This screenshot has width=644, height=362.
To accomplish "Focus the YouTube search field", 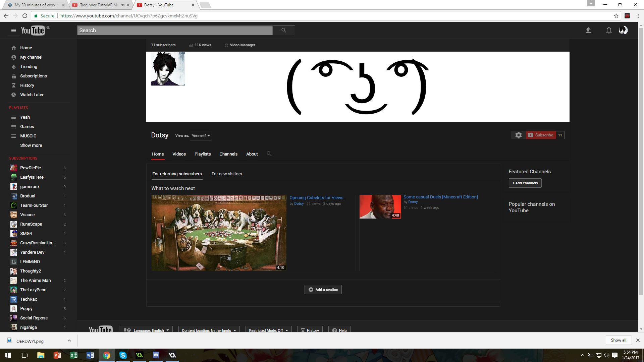I will (x=175, y=30).
